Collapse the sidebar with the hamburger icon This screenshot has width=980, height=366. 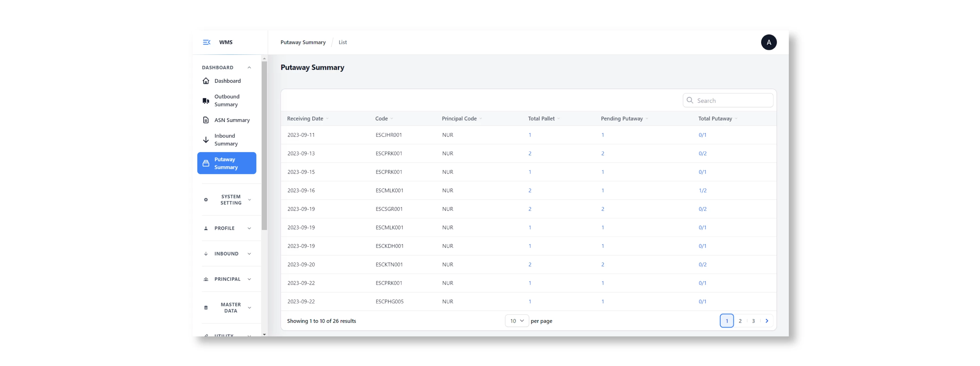tap(206, 42)
